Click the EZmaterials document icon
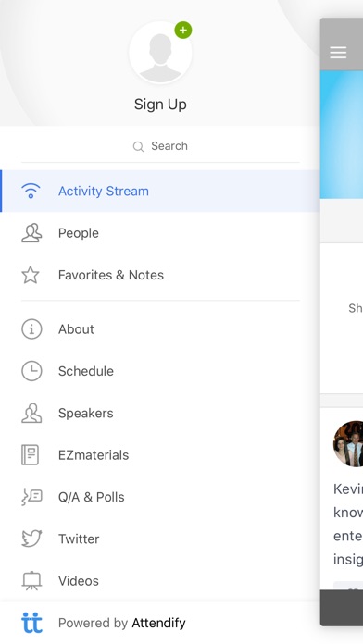 point(30,454)
